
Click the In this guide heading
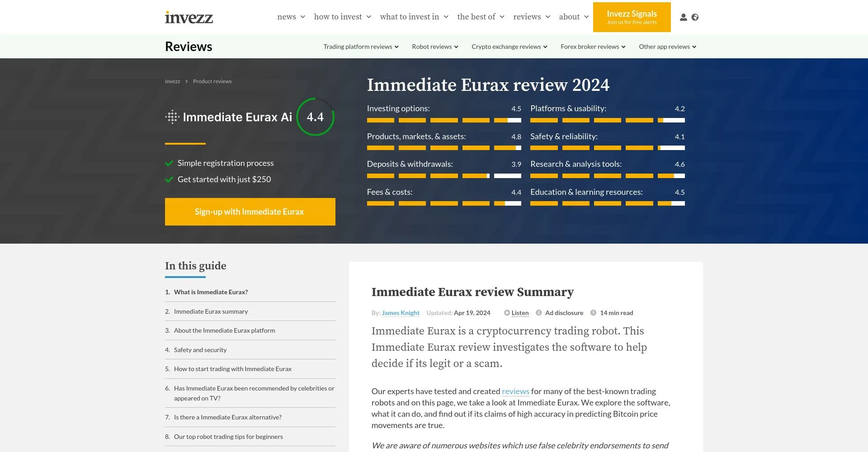196,266
